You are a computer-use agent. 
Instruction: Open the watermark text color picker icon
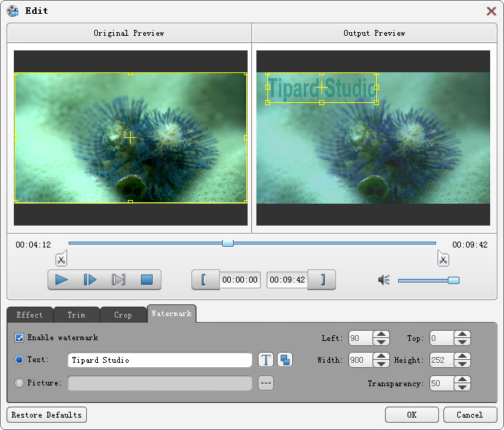[x=285, y=360]
